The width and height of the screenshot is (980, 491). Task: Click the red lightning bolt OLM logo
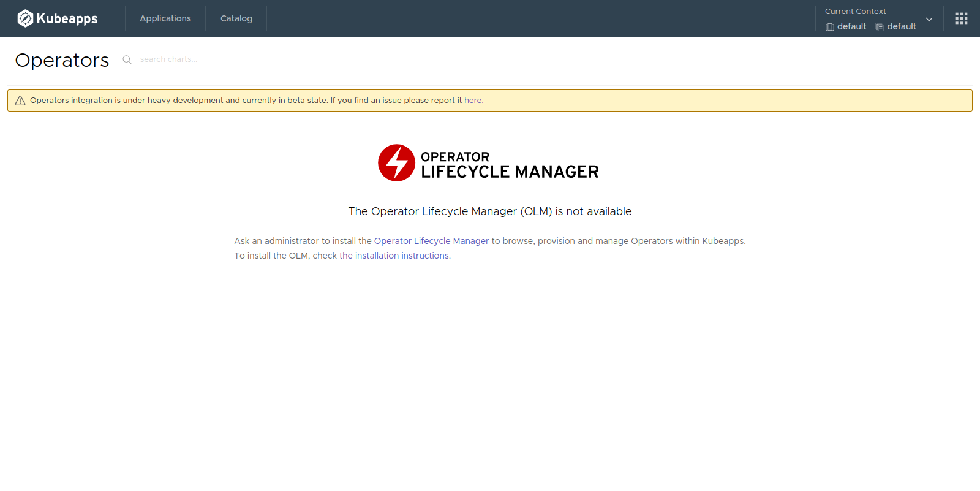[396, 163]
